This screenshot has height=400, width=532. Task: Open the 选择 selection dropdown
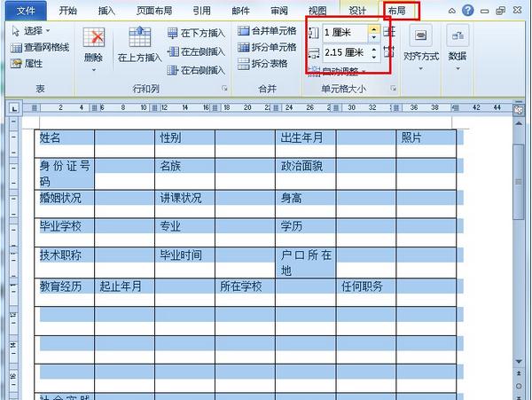point(31,31)
